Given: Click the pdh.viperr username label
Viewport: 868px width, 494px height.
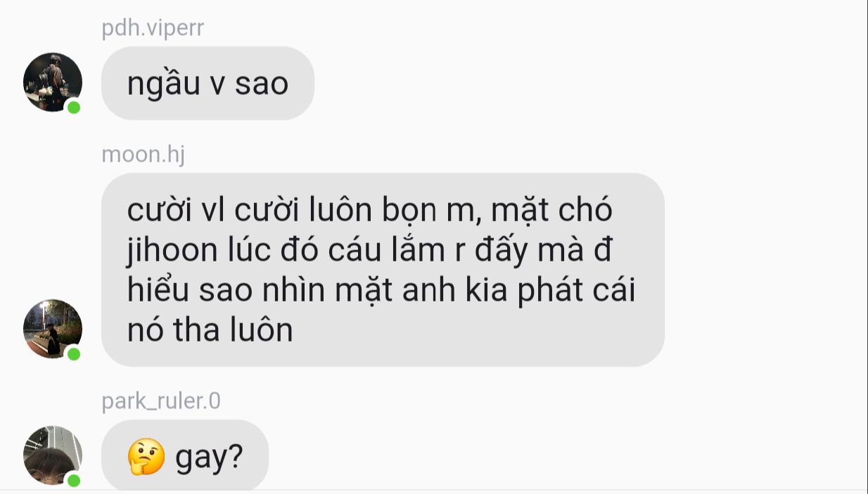Looking at the screenshot, I should [x=153, y=28].
